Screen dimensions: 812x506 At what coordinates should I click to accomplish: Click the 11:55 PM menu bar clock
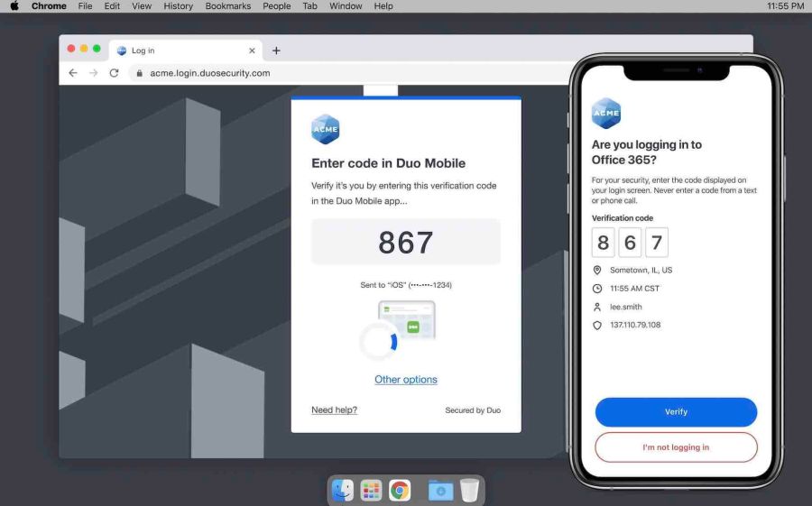(785, 6)
